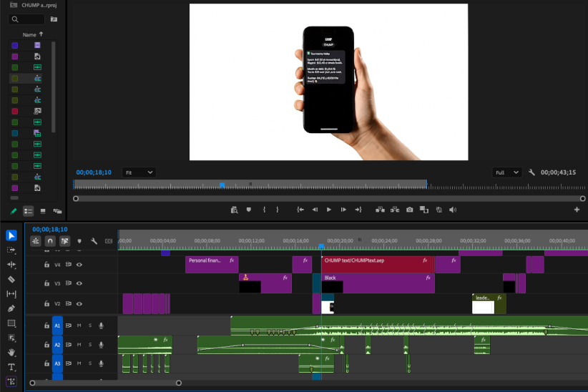Toggle project writable pencil icon
This screenshot has height=392, width=588.
point(14,211)
